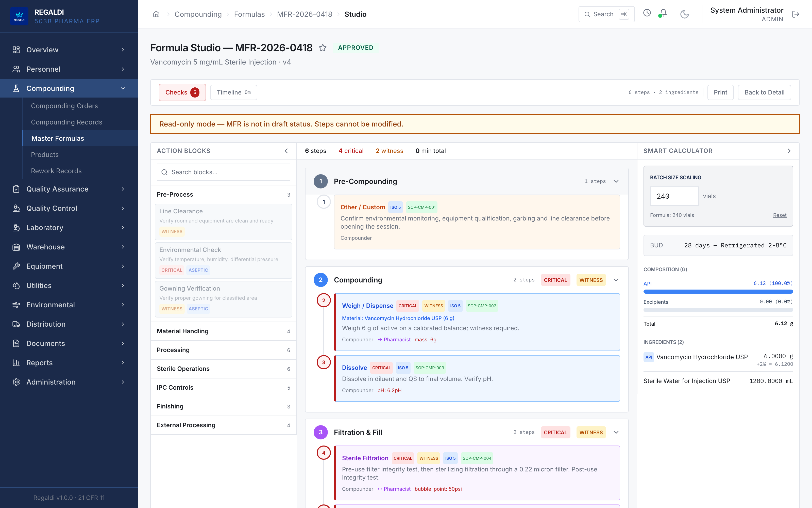
Task: Expand the Material Handling block category
Action: click(x=224, y=331)
